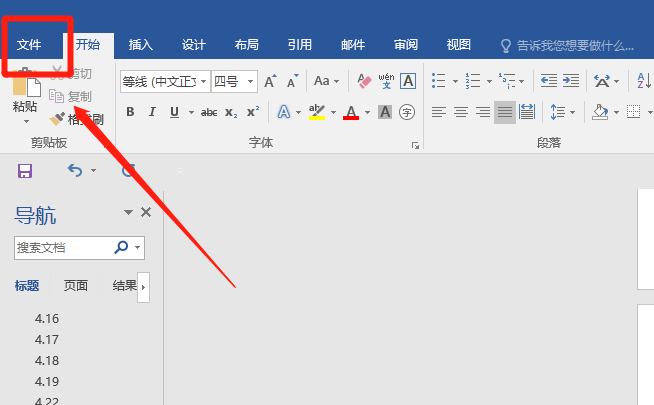Image resolution: width=654 pixels, height=405 pixels.
Task: Click the Undo arrow icon
Action: pyautogui.click(x=75, y=171)
